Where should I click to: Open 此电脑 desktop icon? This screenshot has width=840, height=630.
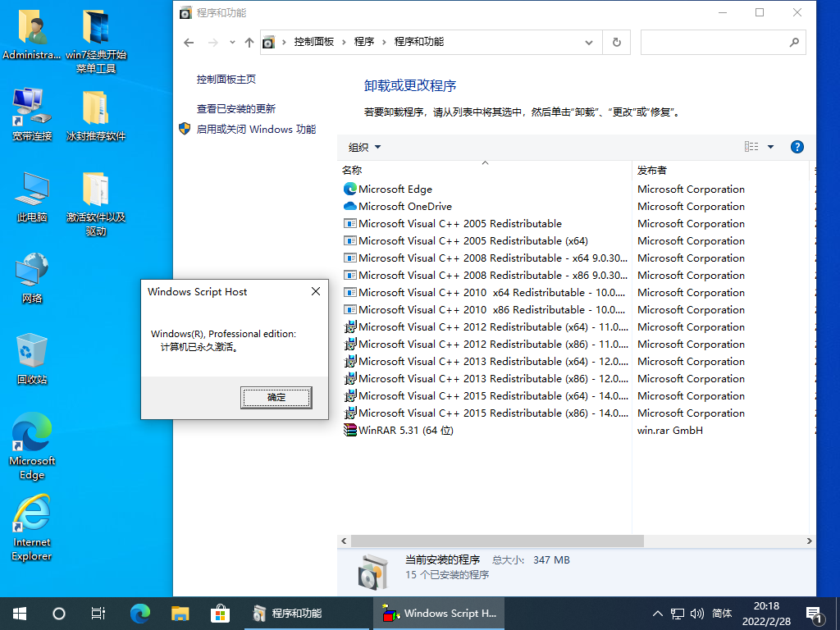[x=32, y=197]
